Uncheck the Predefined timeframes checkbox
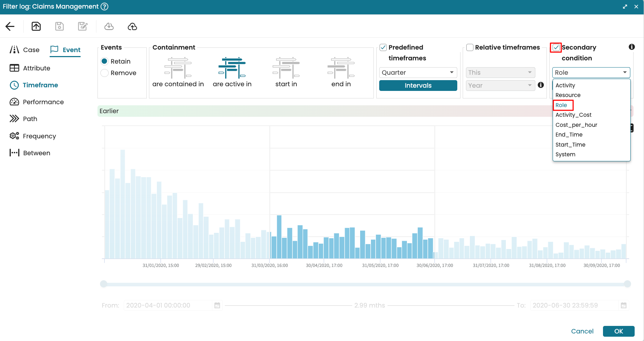This screenshot has width=644, height=341. tap(384, 47)
